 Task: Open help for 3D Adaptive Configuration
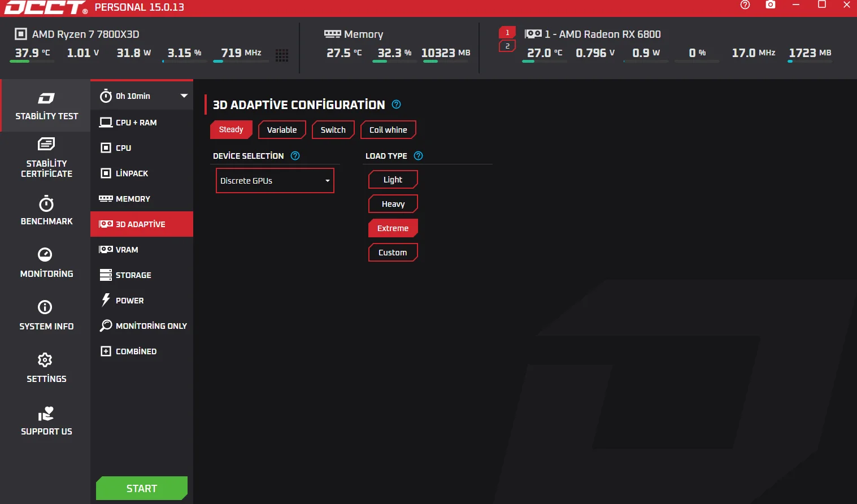click(x=397, y=105)
